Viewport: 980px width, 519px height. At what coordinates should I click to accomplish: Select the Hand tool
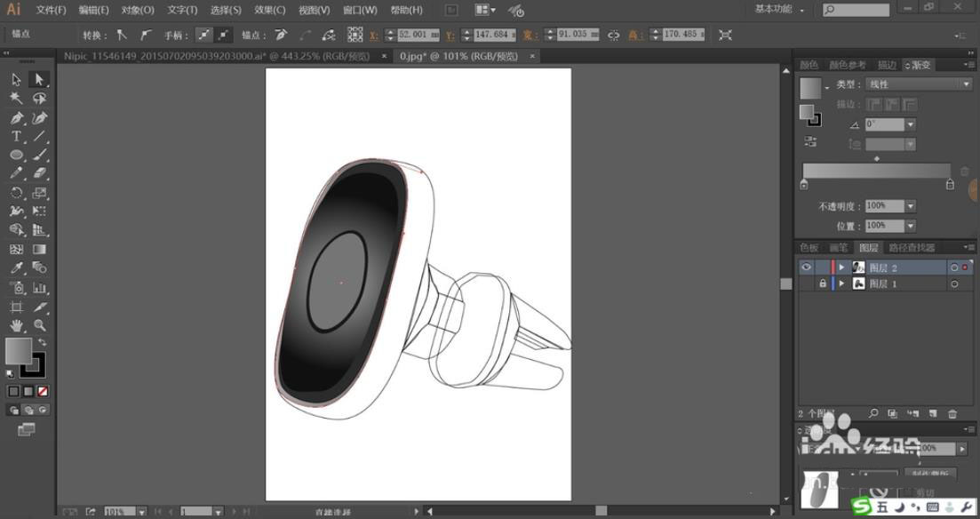point(16,325)
